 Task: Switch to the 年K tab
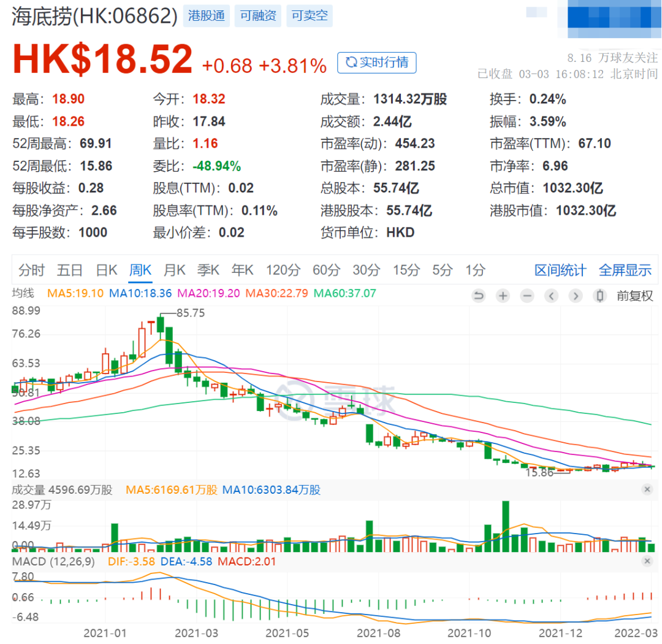tap(242, 270)
